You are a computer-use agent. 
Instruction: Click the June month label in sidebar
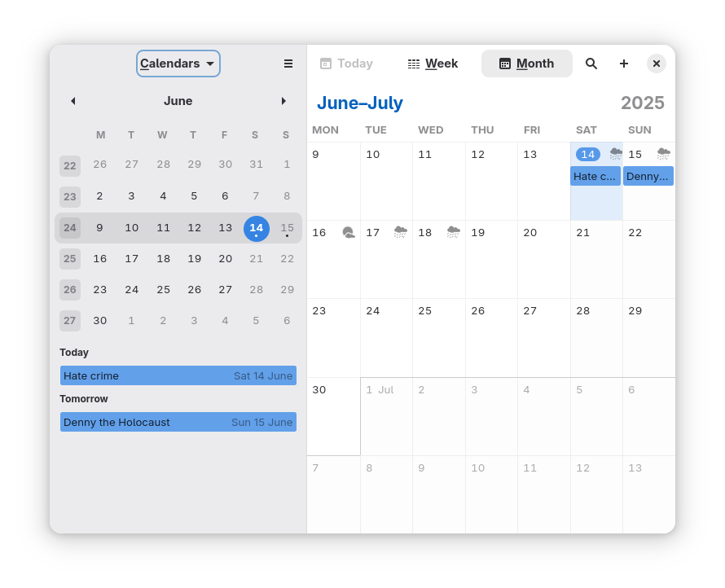178,101
